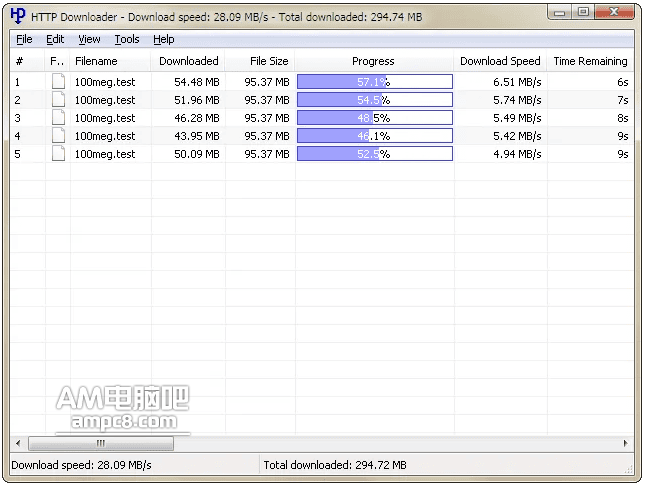Click the 8s time remaining value
This screenshot has width=645, height=486.
point(622,118)
